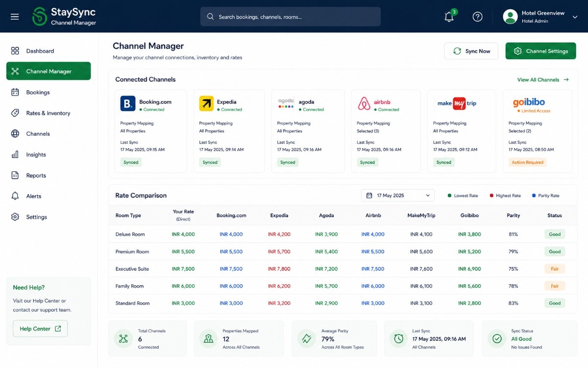Click the Agoda logo on its card
The image size is (588, 368).
(x=286, y=103)
